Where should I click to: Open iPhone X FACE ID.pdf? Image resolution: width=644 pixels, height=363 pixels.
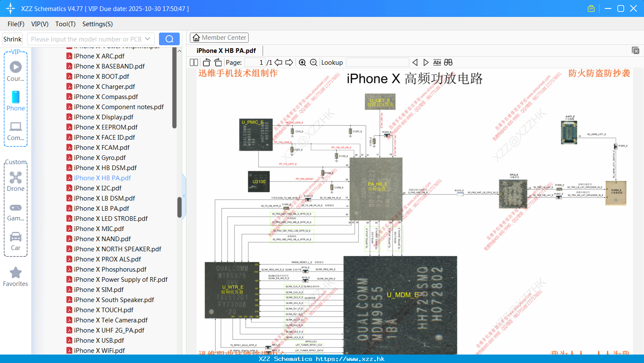point(104,137)
